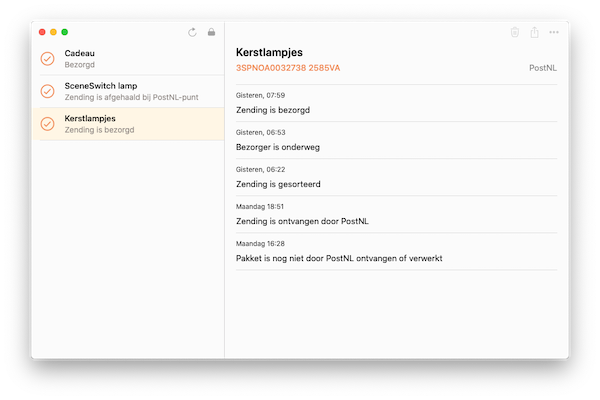The height and width of the screenshot is (400, 600).
Task: Delete parcel with the trash icon
Action: coord(515,32)
